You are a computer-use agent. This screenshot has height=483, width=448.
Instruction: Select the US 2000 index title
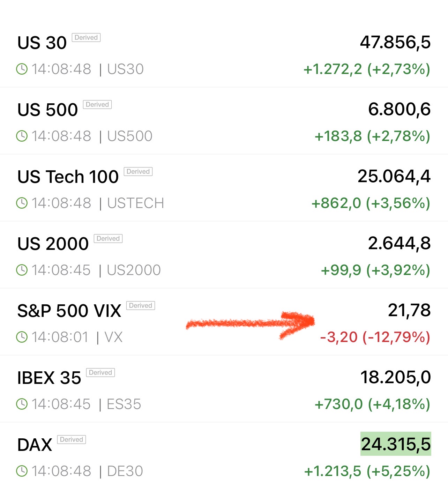53,244
